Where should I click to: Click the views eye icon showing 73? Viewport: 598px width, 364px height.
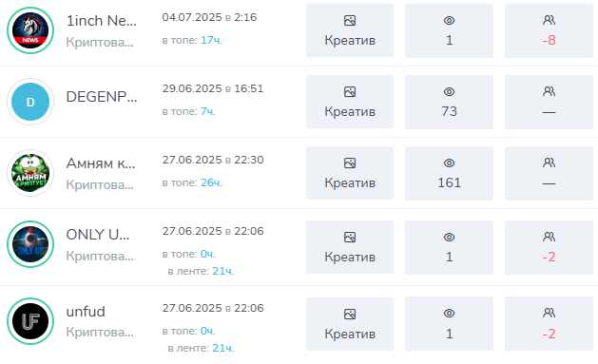[450, 92]
